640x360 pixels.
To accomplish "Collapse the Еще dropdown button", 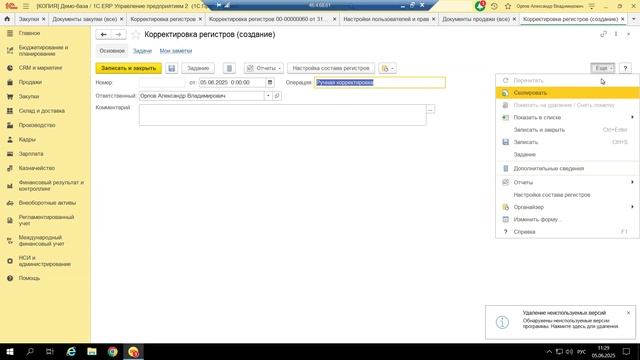I will tap(602, 68).
